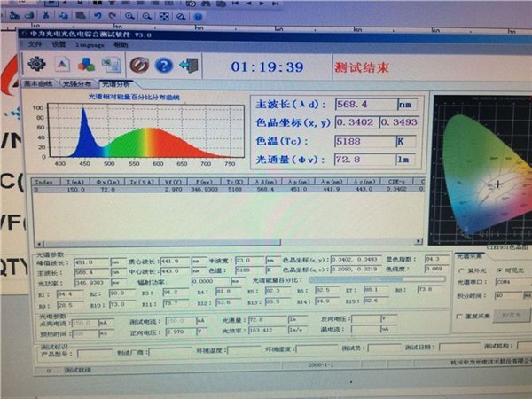The image size is (532, 399).
Task: Export data with the Excel sheet icon
Action: click(112, 65)
